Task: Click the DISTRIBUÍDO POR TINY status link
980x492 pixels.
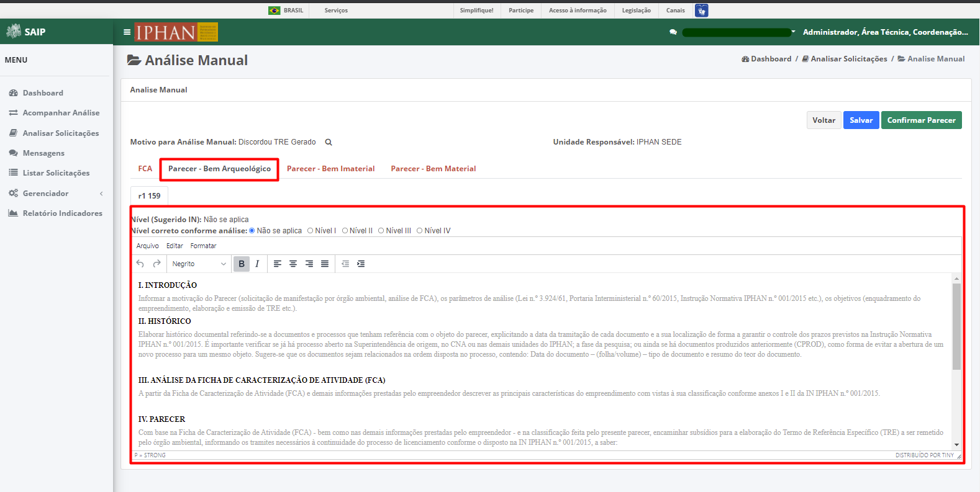Action: 924,455
